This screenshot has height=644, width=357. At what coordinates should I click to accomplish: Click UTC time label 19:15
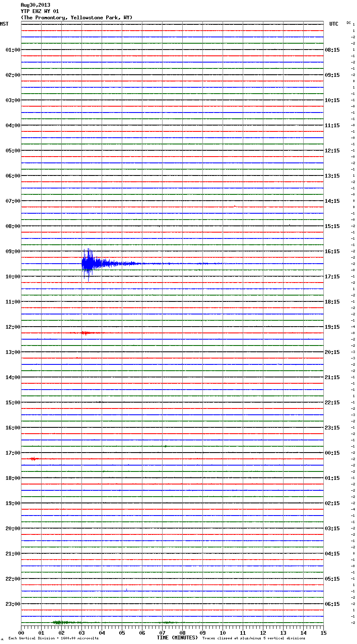point(332,327)
